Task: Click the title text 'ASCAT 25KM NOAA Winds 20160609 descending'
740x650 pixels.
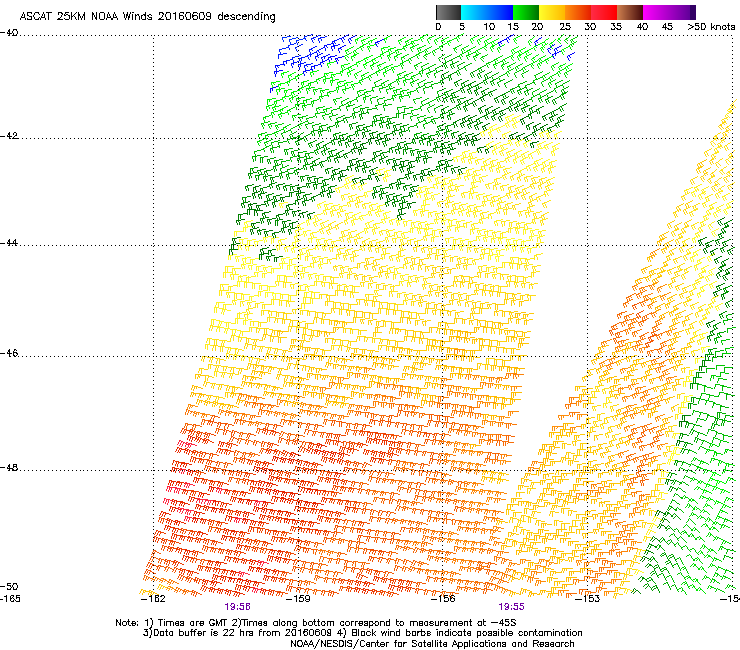Action: click(x=147, y=17)
